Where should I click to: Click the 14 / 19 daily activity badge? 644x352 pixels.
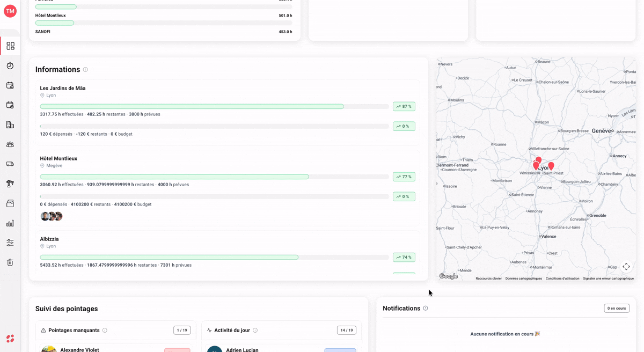point(347,331)
